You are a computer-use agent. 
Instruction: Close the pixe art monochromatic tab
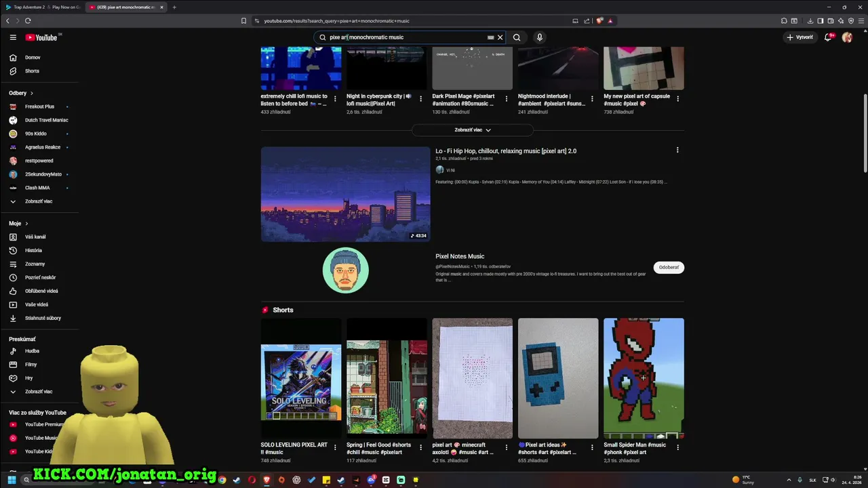161,7
